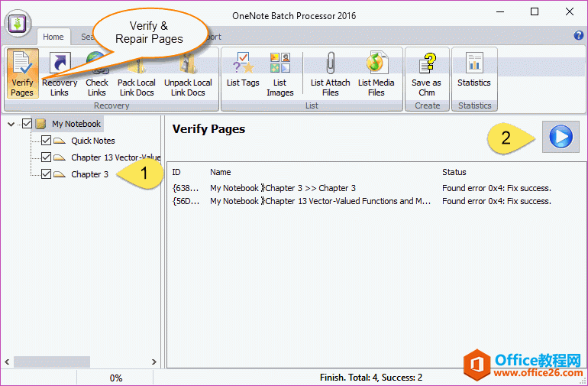Open the List Media Files tool

376,74
